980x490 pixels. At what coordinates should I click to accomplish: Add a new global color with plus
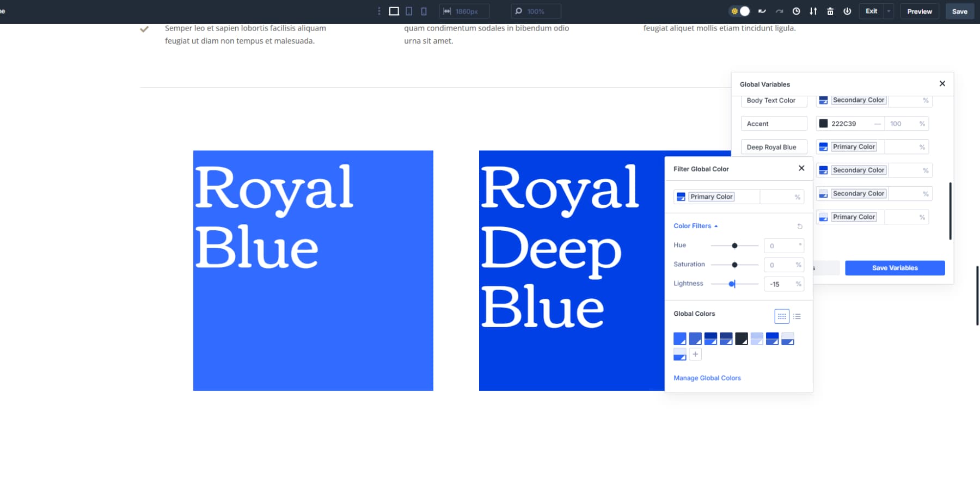coord(695,354)
